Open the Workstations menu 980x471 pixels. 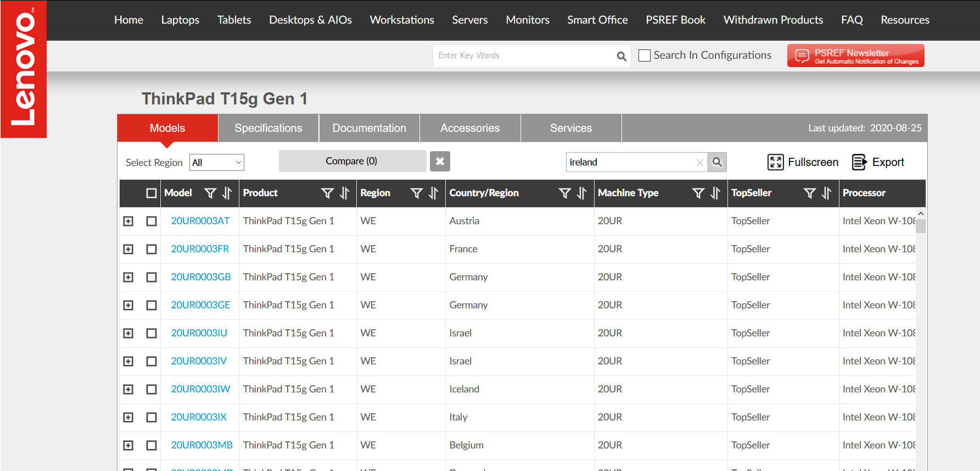(402, 20)
